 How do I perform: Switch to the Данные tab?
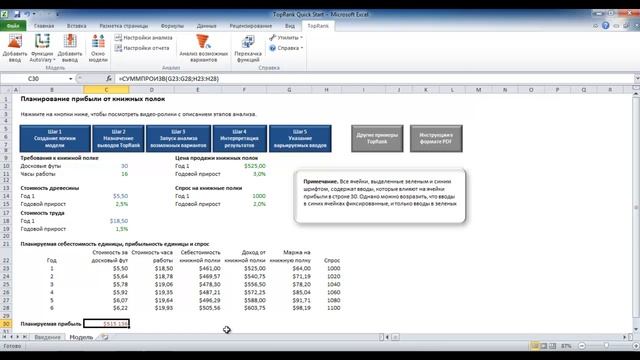coord(206,26)
